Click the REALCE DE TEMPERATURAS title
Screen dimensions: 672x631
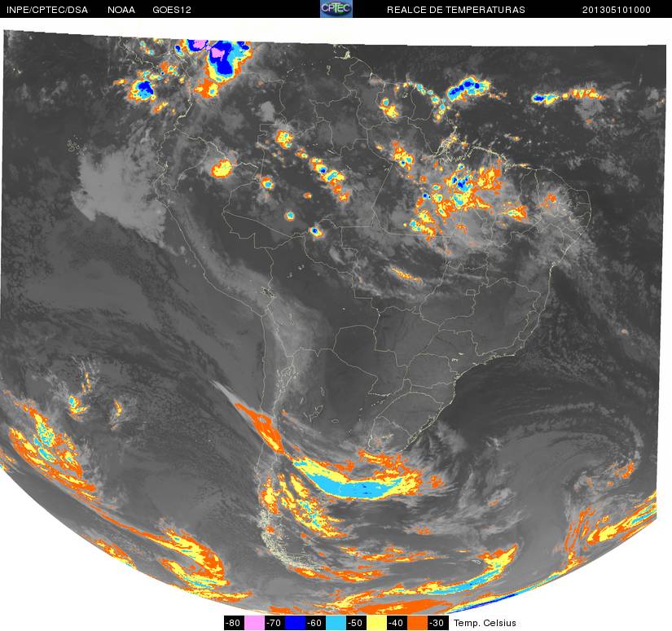coord(456,10)
